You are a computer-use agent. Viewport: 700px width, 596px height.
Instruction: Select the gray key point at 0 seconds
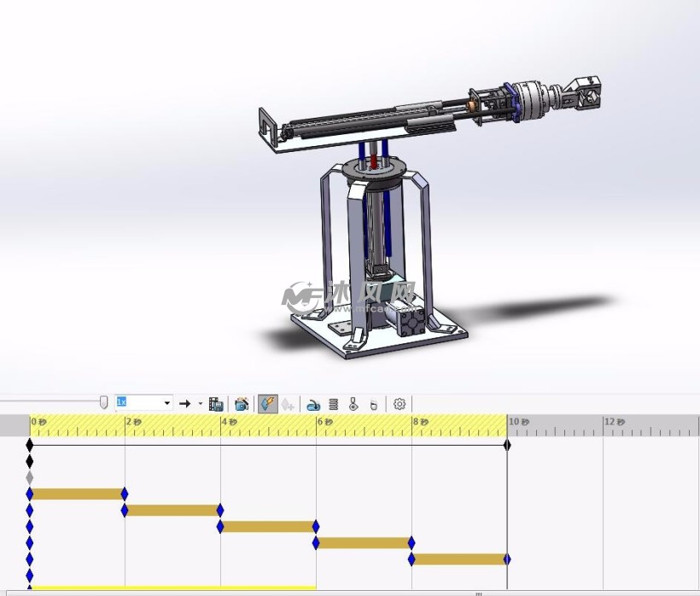click(x=30, y=477)
